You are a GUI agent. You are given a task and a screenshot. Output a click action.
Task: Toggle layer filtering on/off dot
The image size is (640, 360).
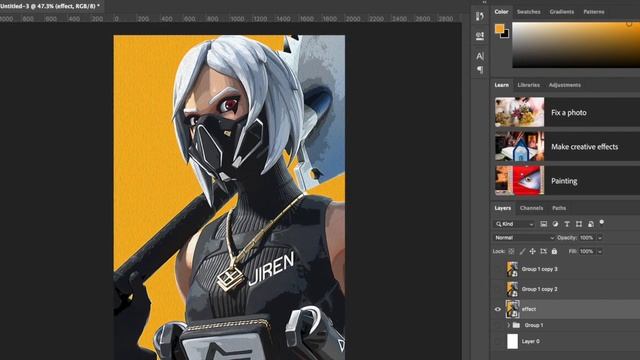[x=602, y=222]
